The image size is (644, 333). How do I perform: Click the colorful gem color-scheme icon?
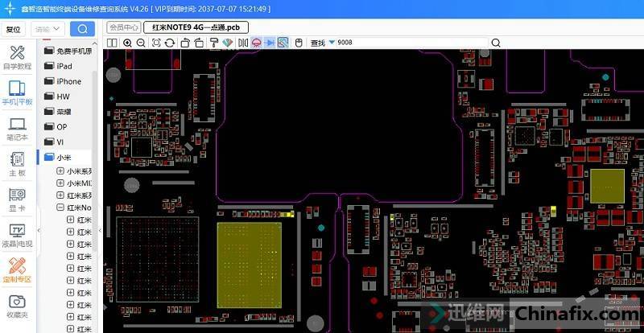227,42
